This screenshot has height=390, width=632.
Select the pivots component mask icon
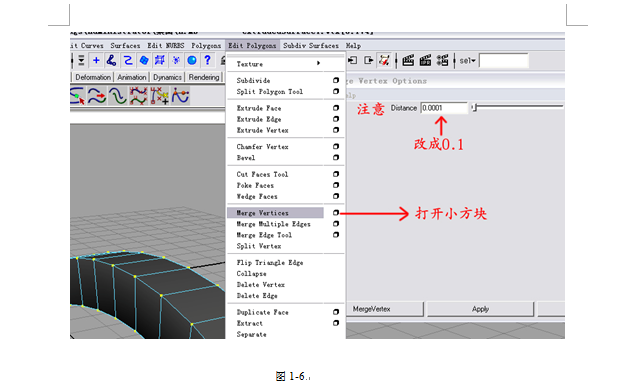pos(176,60)
